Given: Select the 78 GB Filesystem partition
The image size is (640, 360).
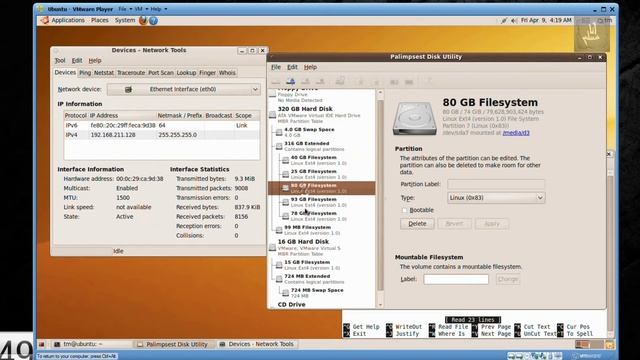Looking at the screenshot, I should [x=318, y=216].
